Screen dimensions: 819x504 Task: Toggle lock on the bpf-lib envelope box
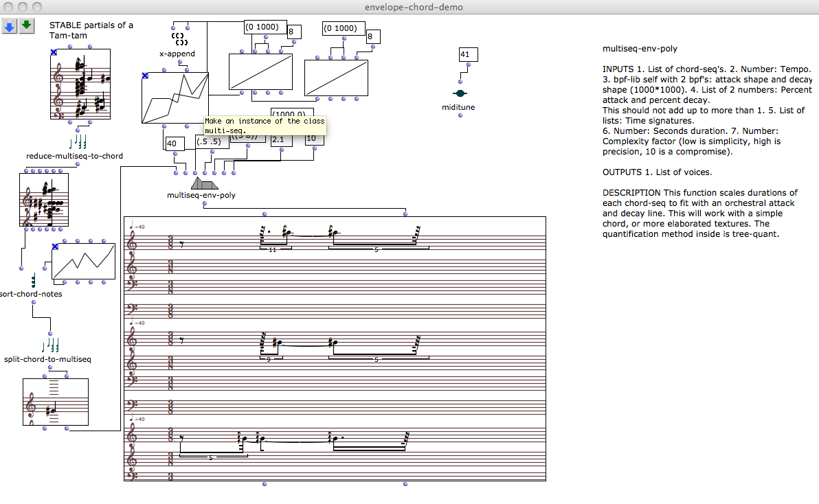click(x=145, y=76)
